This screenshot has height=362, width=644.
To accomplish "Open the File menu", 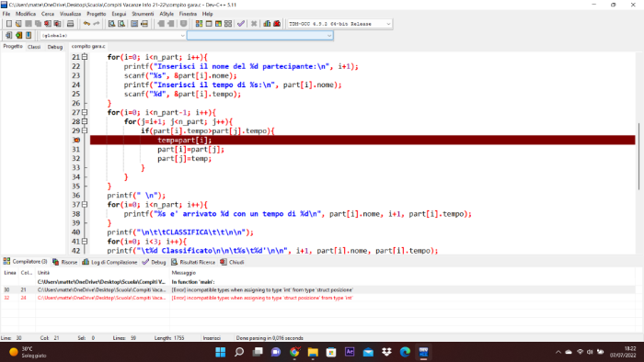I will coord(6,14).
